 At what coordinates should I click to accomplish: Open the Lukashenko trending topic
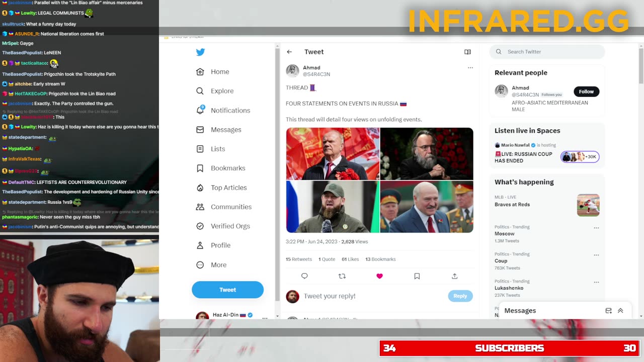[509, 288]
